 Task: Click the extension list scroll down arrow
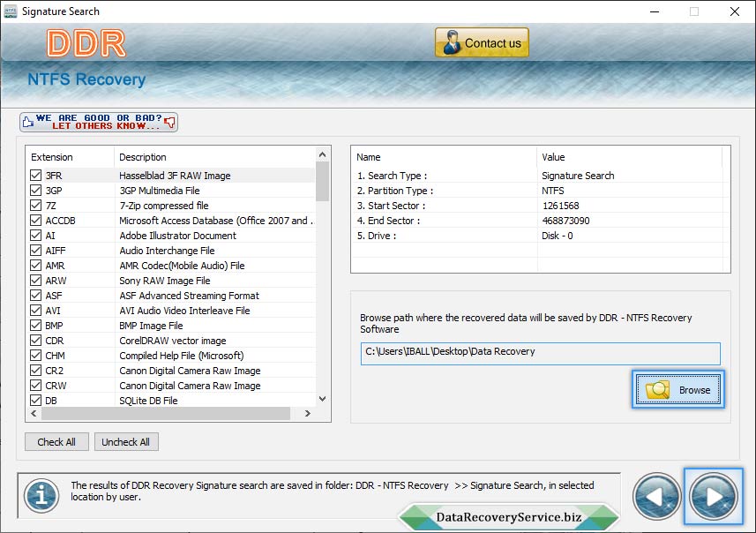pyautogui.click(x=323, y=399)
